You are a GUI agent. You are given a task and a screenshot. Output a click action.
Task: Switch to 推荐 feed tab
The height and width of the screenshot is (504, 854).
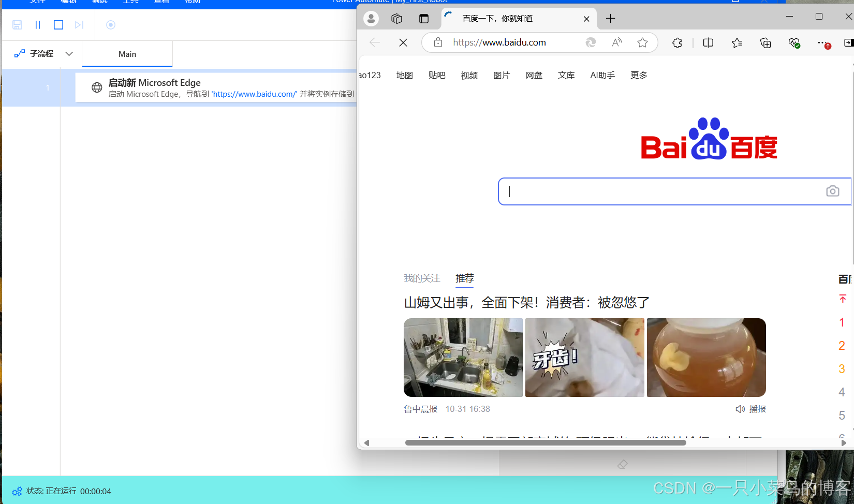tap(465, 278)
